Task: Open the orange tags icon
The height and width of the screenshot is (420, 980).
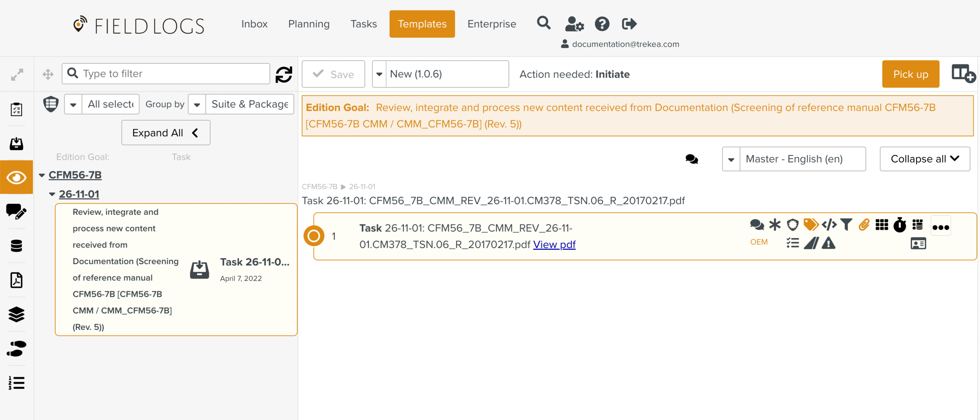Action: [811, 225]
